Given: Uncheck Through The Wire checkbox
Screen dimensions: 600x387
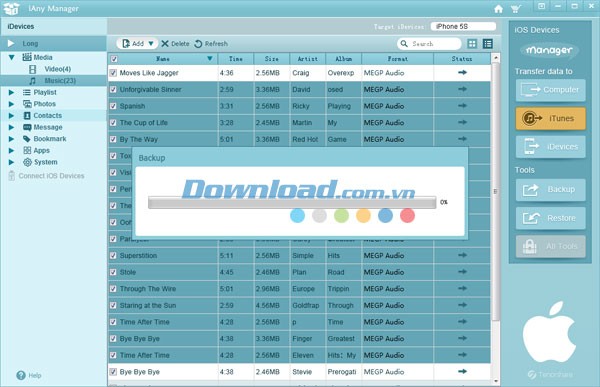Looking at the screenshot, I should [x=113, y=289].
